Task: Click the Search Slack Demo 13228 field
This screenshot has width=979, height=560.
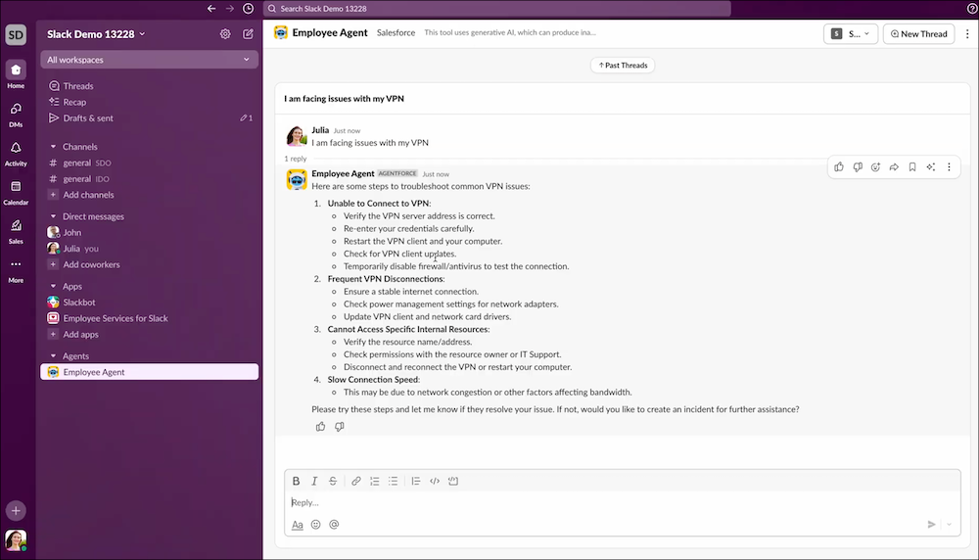Action: [x=497, y=9]
